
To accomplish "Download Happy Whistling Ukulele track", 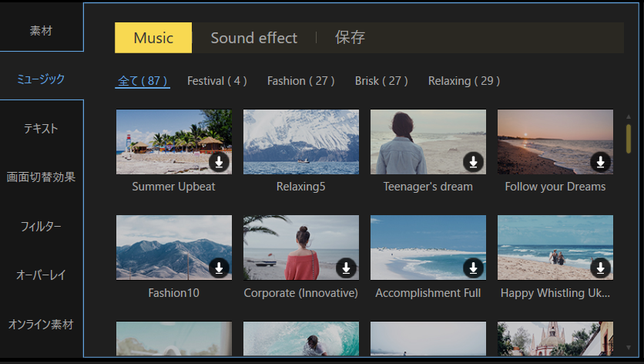I will (600, 268).
